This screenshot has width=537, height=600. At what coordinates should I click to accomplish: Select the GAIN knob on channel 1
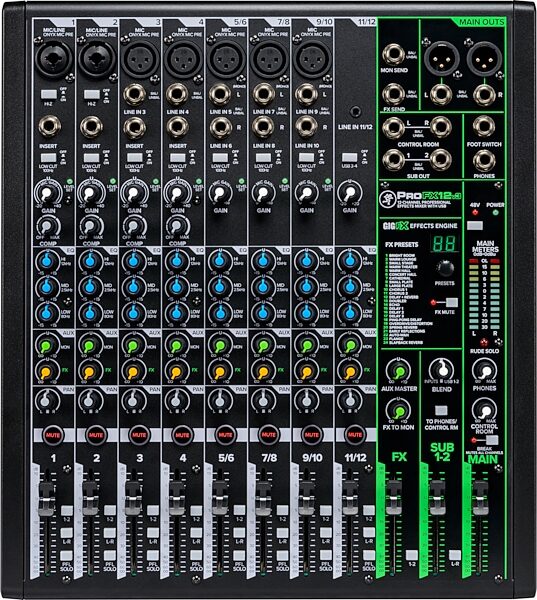tap(47, 194)
